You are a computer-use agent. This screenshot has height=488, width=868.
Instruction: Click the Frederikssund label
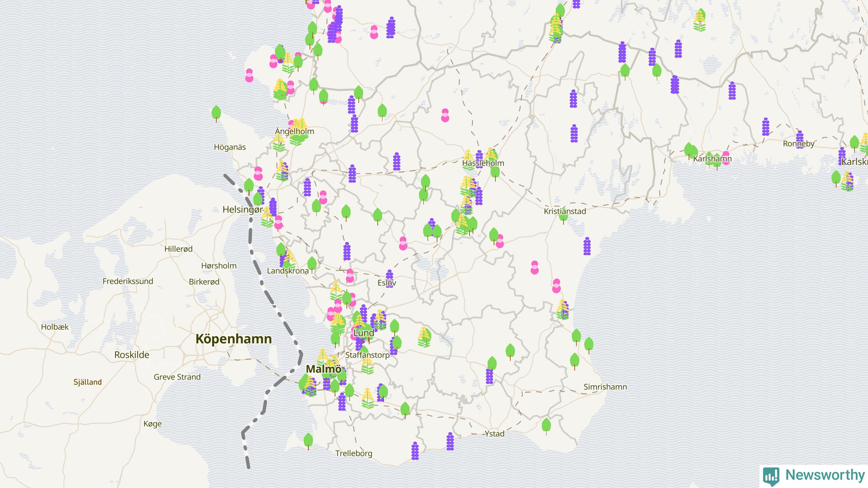[128, 281]
